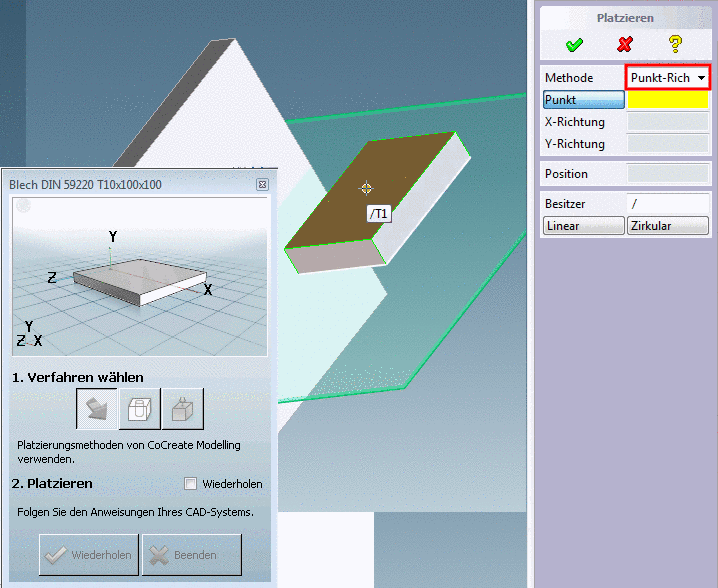The image size is (718, 588).
Task: Click the yellow Punkt input field
Action: (x=668, y=100)
